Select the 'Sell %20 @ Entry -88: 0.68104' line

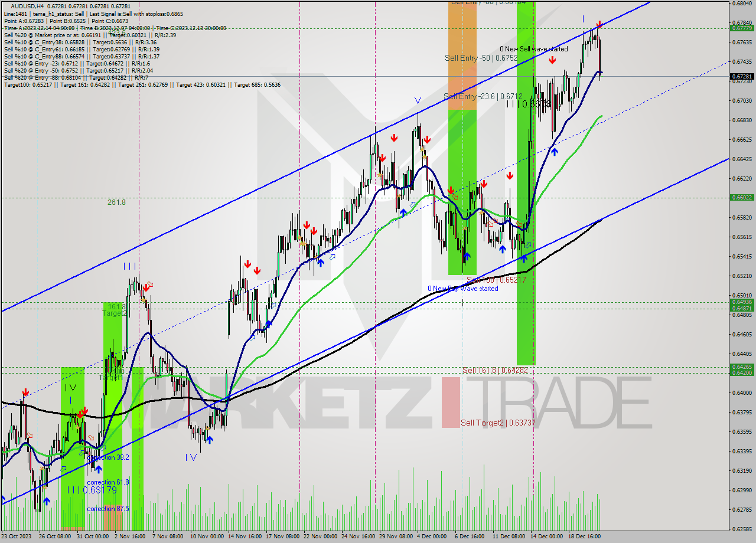click(x=76, y=77)
